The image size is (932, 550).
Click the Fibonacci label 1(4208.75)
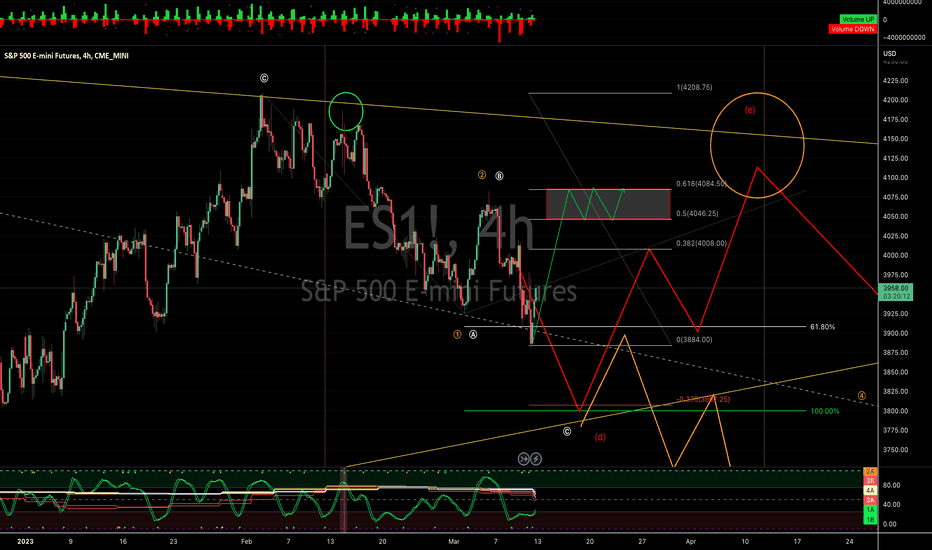pos(694,87)
